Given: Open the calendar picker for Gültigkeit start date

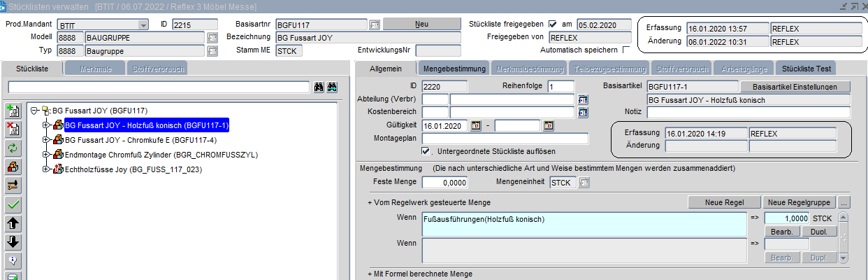Looking at the screenshot, I should 477,126.
